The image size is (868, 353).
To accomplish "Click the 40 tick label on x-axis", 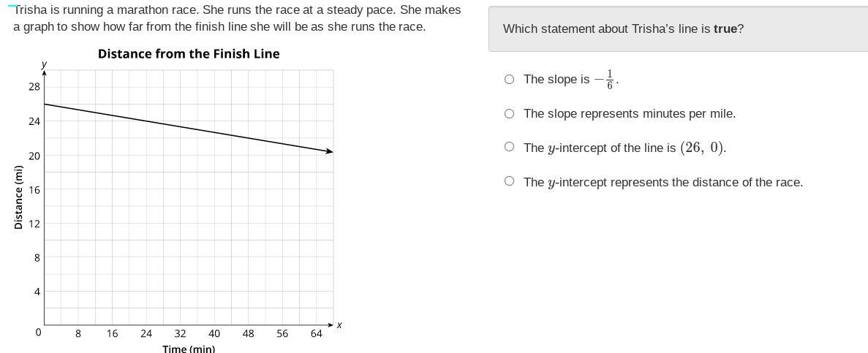I will point(214,334).
